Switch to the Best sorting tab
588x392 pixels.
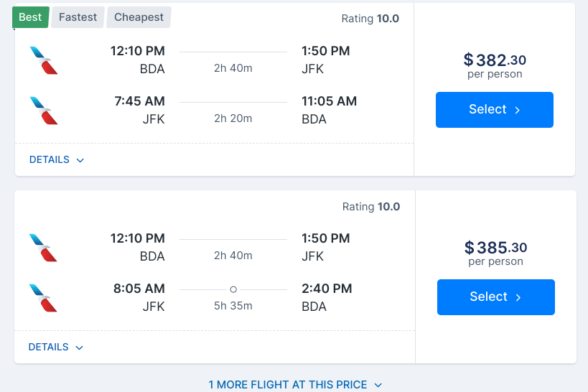(x=30, y=17)
